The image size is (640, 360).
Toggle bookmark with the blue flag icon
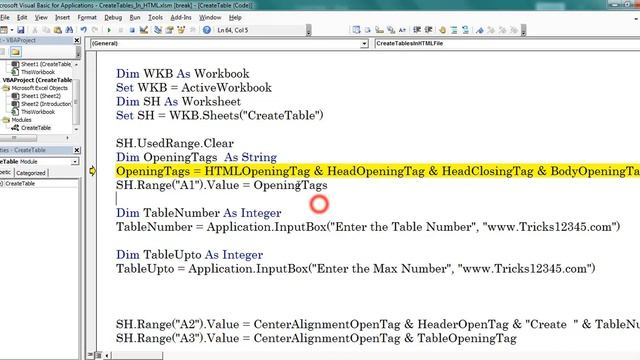coord(480,30)
